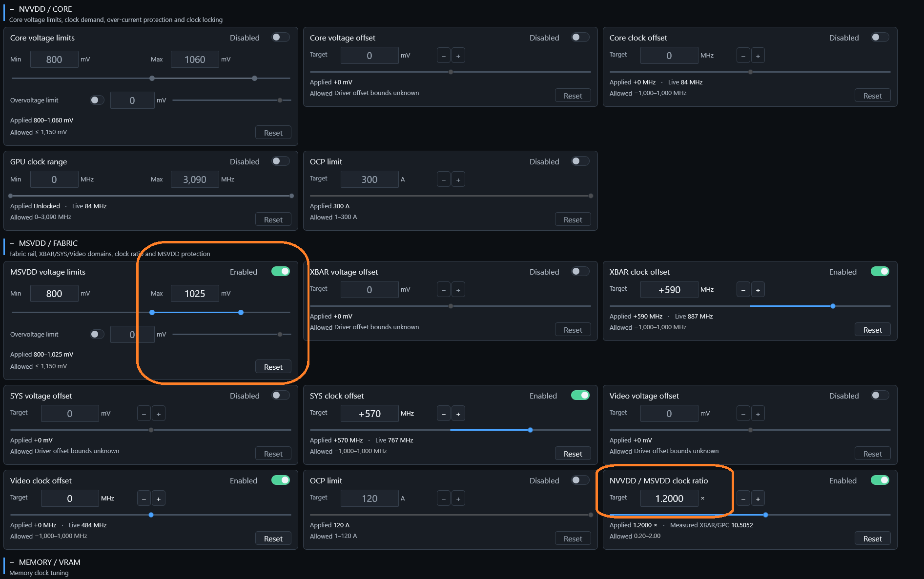Screen dimensions: 924x579
Task: Click plus button for NVVDD / CORE OCP limit 300 A
Action: tap(458, 180)
